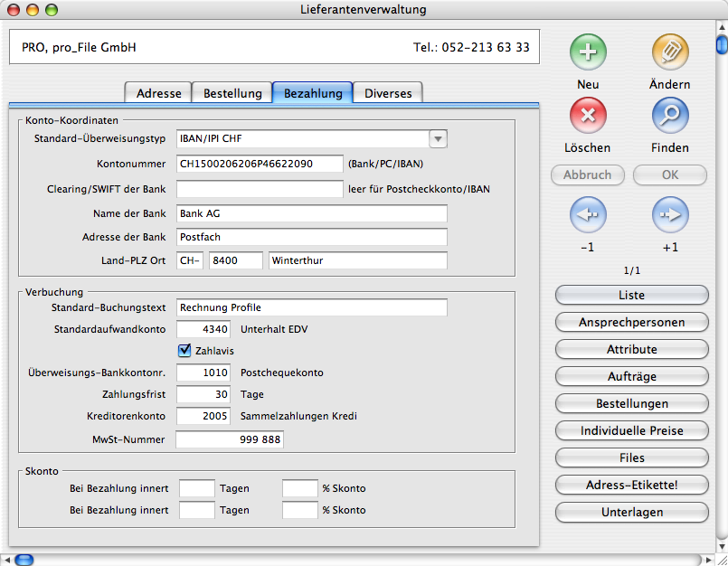The width and height of the screenshot is (728, 566).
Task: Open the Unterlagen section
Action: 631,513
